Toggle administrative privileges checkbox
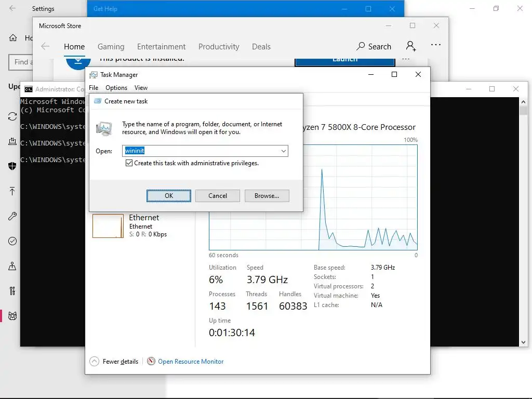This screenshot has height=399, width=532. tap(129, 163)
